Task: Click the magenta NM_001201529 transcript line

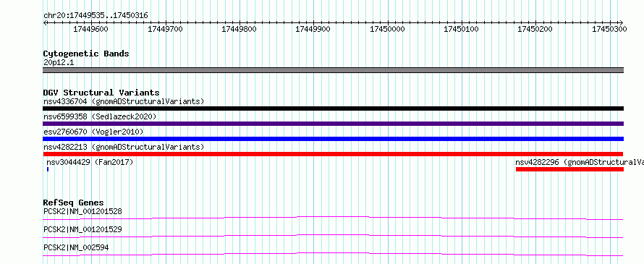Action: pos(333,236)
